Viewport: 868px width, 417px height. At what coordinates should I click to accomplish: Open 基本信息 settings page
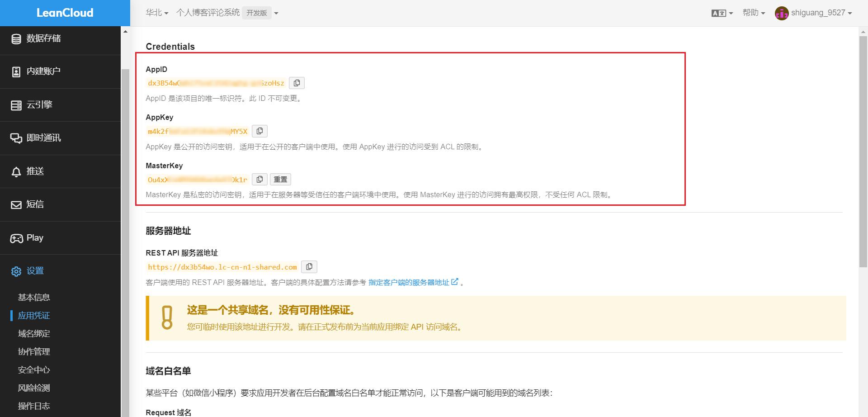[34, 298]
